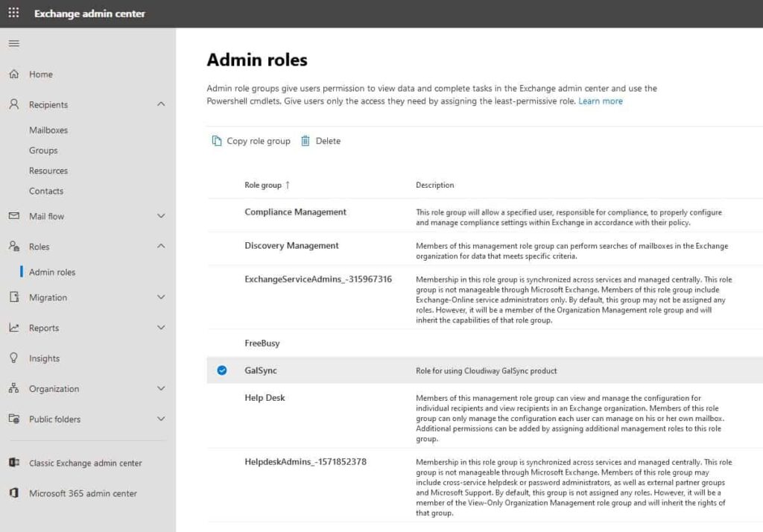Open Mailboxes under Recipients
763x532 pixels.
click(x=48, y=130)
